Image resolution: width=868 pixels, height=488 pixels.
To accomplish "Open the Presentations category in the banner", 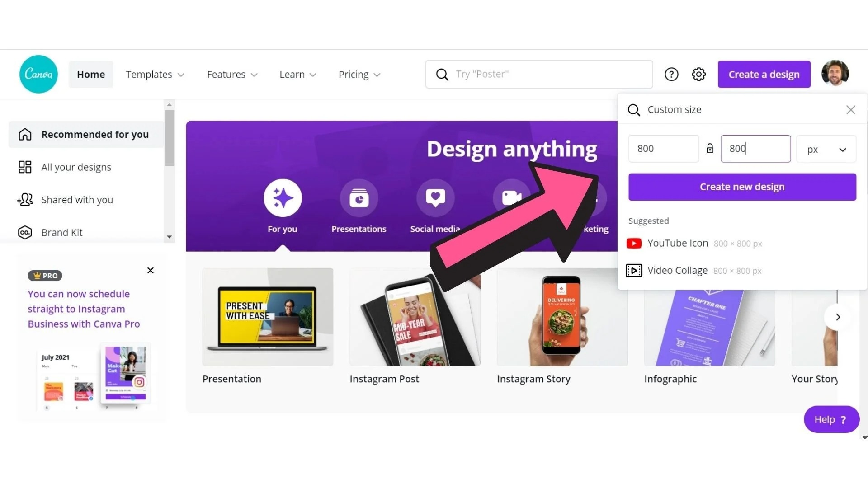I will click(x=359, y=197).
